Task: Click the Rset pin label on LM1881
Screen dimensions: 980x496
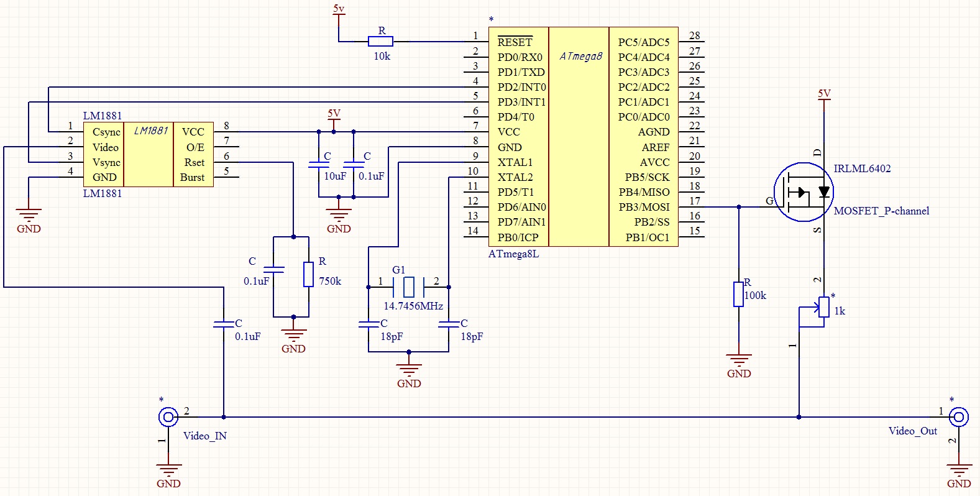Action: point(195,162)
